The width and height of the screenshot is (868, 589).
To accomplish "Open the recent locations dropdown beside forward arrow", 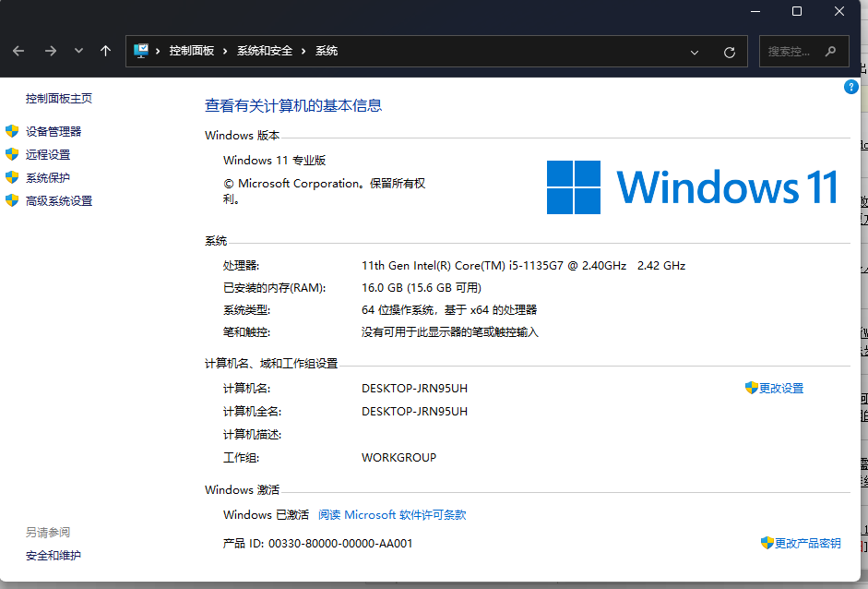I will point(77,51).
